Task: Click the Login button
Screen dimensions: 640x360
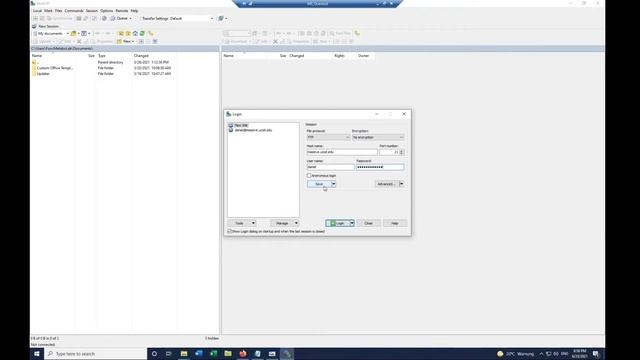Action: click(x=337, y=223)
